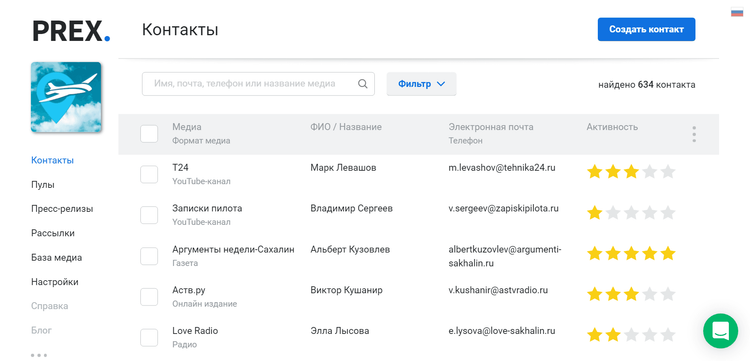Image resolution: width=750 pixels, height=361 pixels.
Task: Select the Аргументы недели-Сахалин row checkbox
Action: click(x=149, y=256)
